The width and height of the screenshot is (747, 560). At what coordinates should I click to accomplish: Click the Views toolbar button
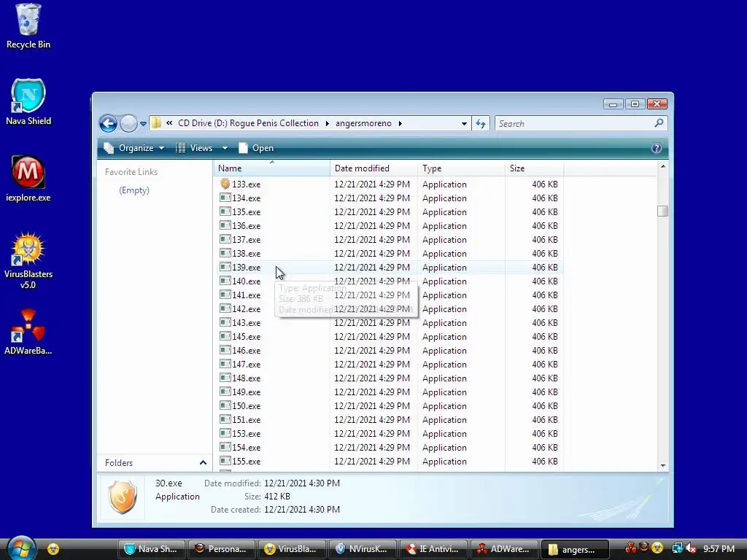(194, 148)
